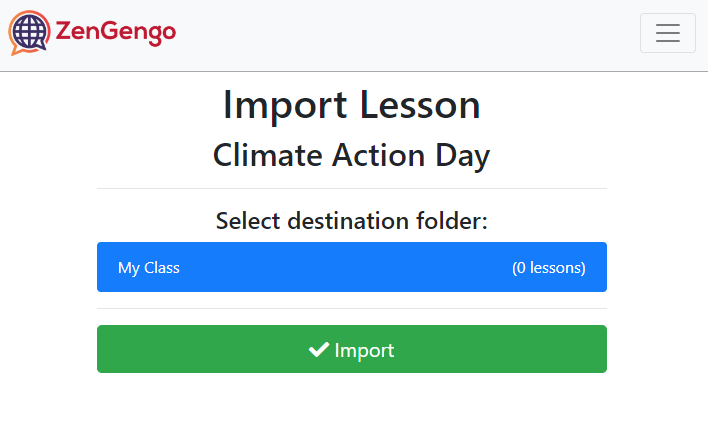Image resolution: width=708 pixels, height=421 pixels.
Task: Click the green Import button
Action: click(352, 349)
